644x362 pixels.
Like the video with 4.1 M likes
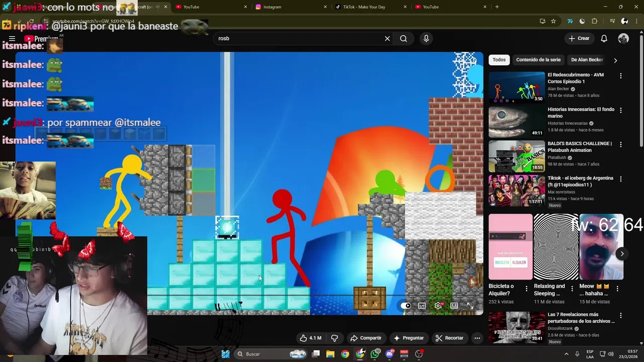pyautogui.click(x=310, y=338)
